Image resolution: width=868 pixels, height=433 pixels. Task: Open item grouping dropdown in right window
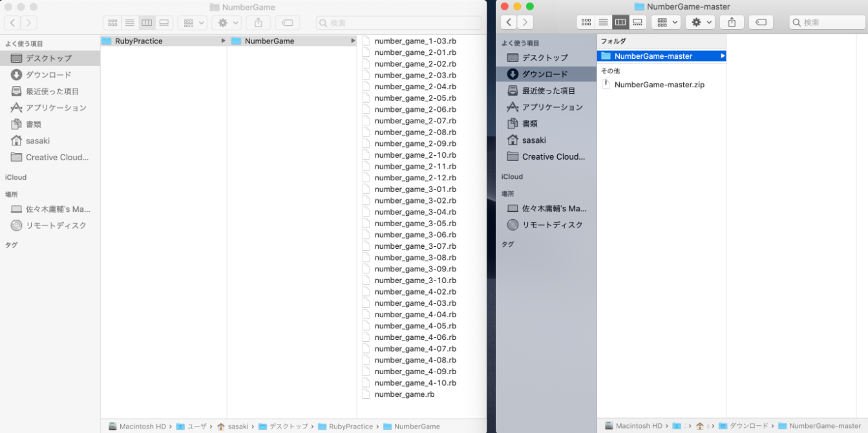(666, 22)
